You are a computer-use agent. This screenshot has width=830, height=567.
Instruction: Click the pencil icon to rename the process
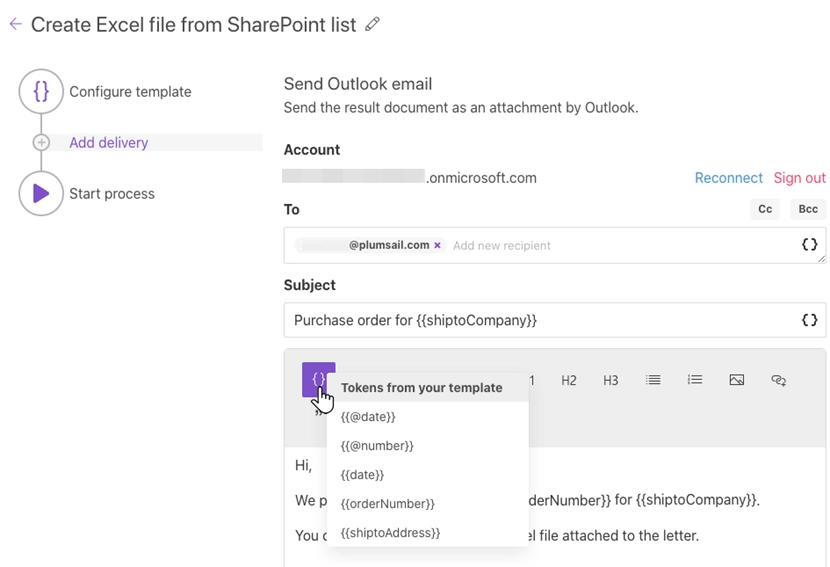point(373,25)
